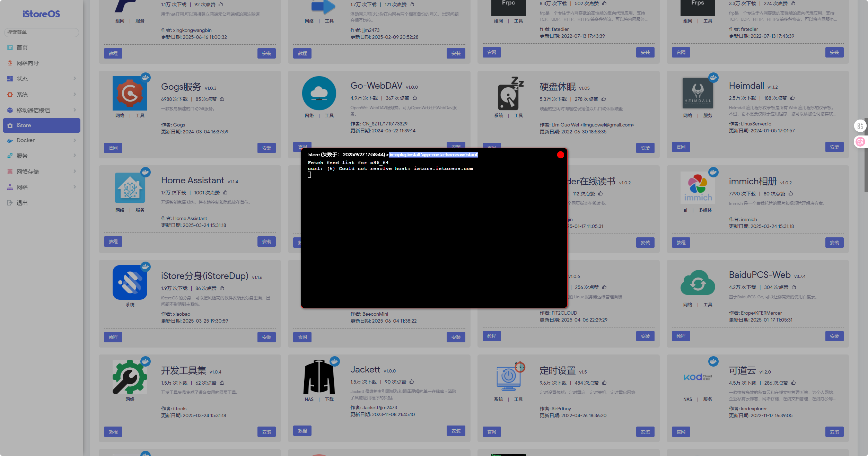Expand the 状态 sidebar menu
Image resolution: width=868 pixels, height=456 pixels.
[x=42, y=79]
